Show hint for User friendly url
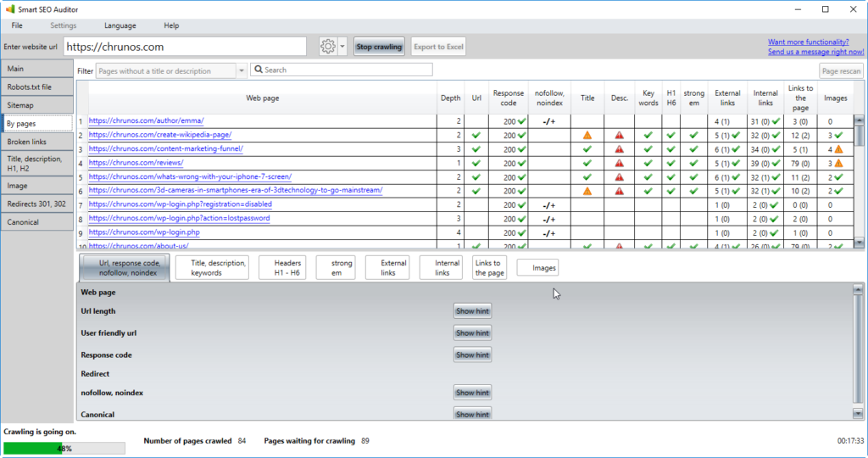The width and height of the screenshot is (868, 458). tap(472, 332)
